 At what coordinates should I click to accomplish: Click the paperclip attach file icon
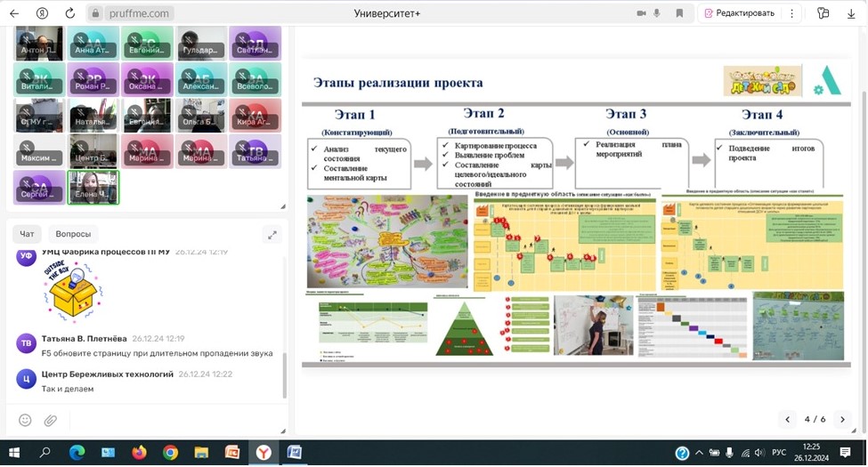click(51, 420)
